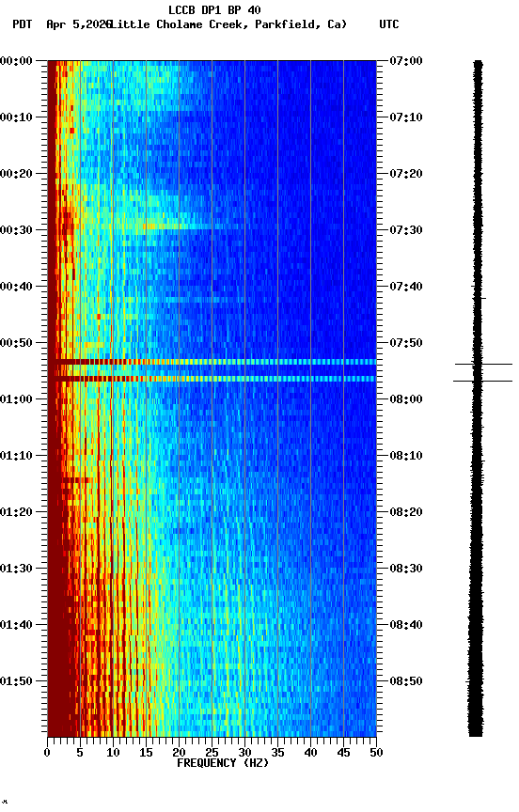Click the '10' frequency axis tick label
The image size is (519, 812).
(113, 753)
